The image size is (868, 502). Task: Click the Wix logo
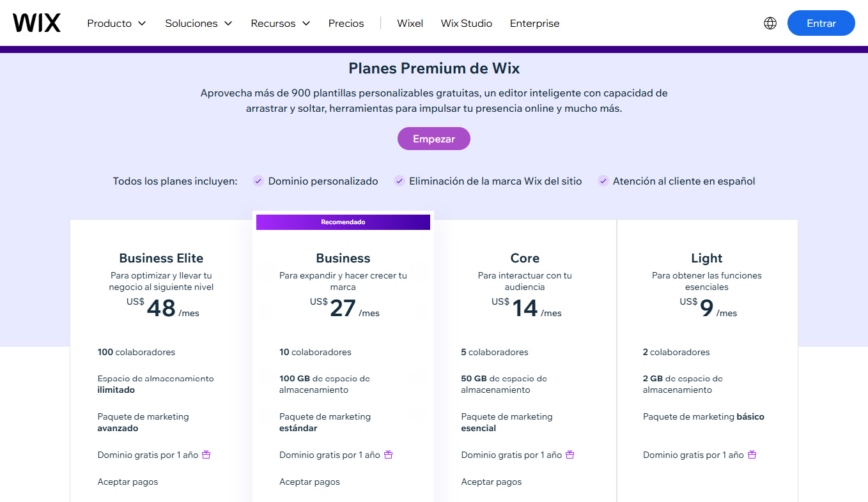(36, 23)
